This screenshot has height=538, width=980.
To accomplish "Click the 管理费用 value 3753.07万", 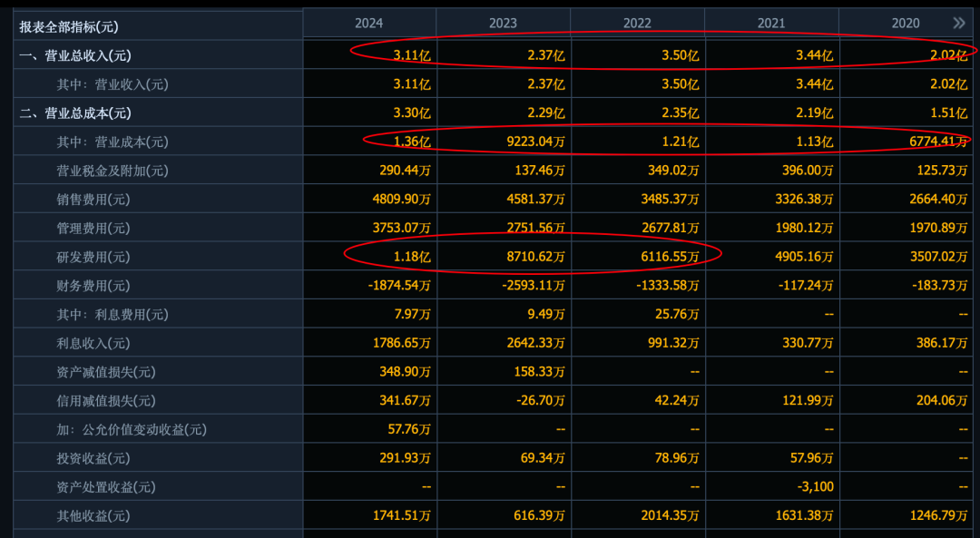I will coord(402,228).
